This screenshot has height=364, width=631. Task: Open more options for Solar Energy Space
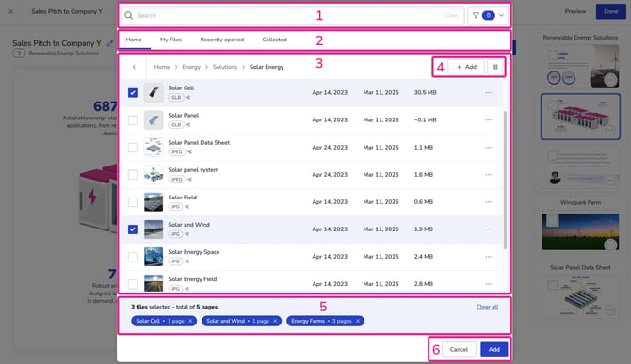click(x=488, y=257)
